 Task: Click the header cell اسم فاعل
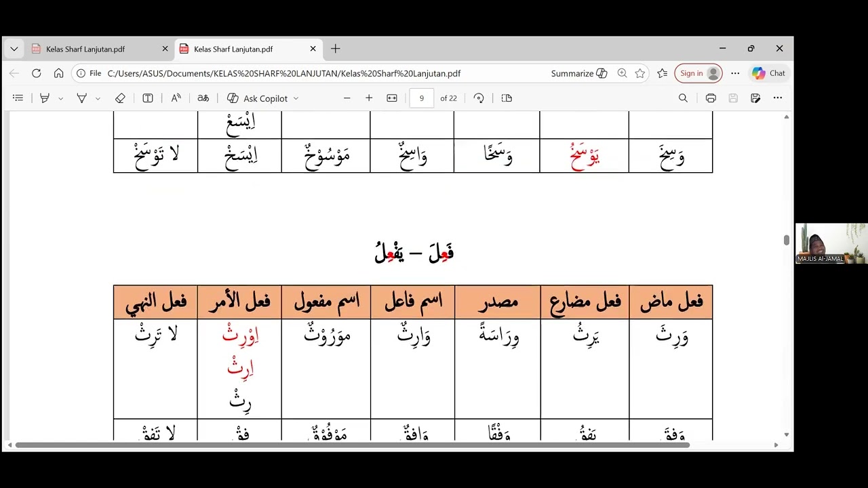point(413,302)
